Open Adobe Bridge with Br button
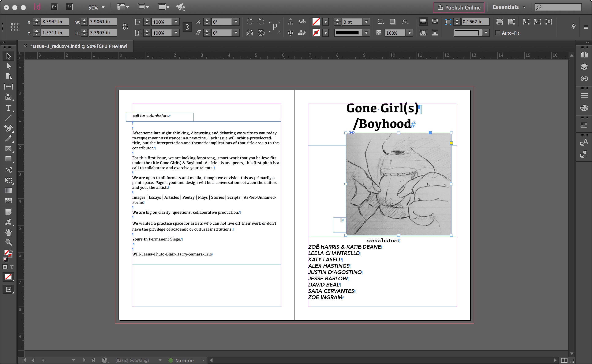This screenshot has height=364, width=592. (54, 7)
